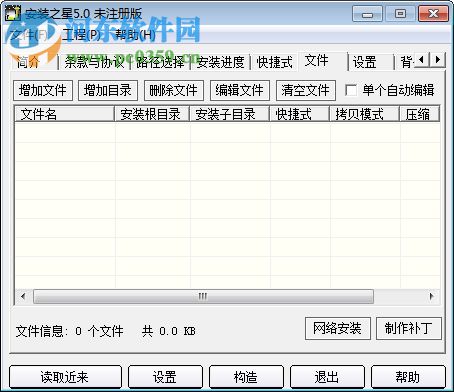Click the 安装根目录 column header
Viewport: 454px width, 392px height.
pyautogui.click(x=152, y=114)
